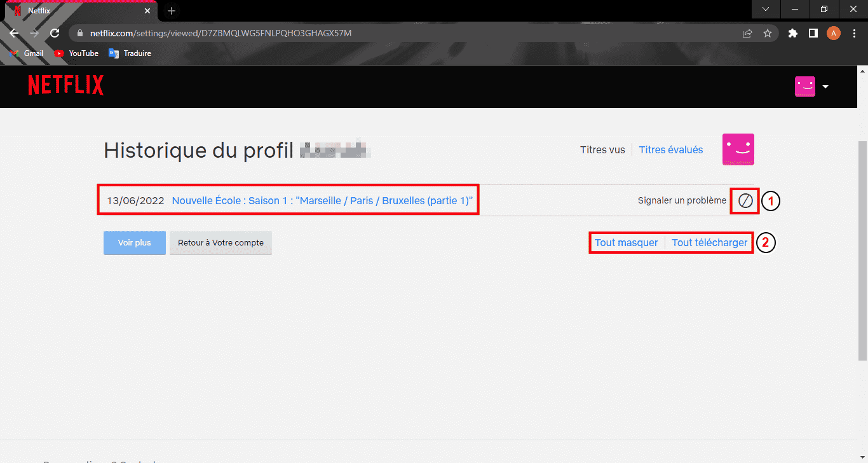Open Chrome profile avatar 'A'
The height and width of the screenshot is (463, 868).
point(833,33)
